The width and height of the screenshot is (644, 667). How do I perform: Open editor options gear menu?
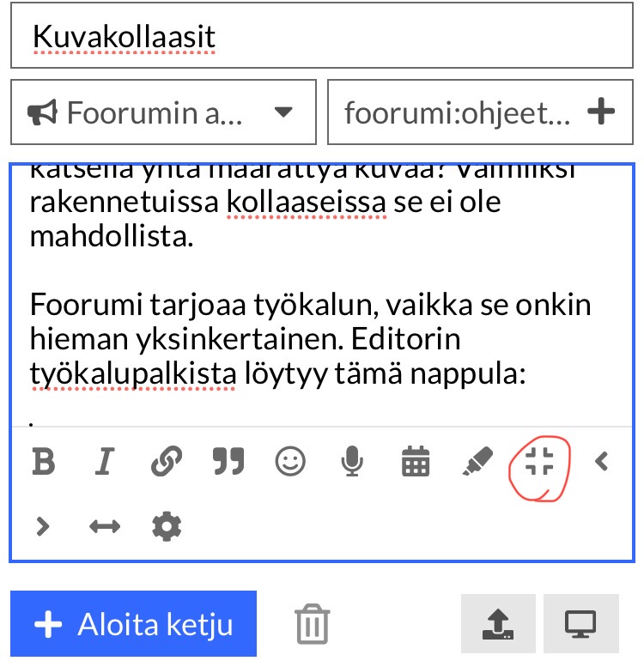click(x=166, y=525)
